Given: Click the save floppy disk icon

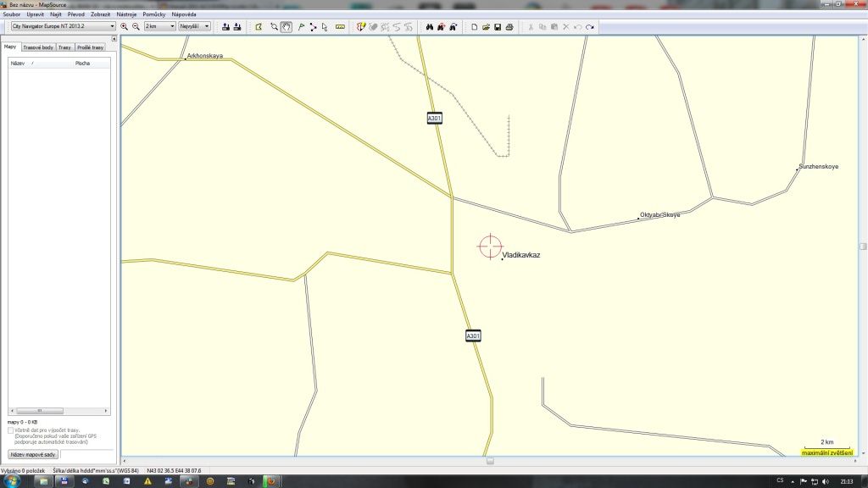Looking at the screenshot, I should point(498,26).
